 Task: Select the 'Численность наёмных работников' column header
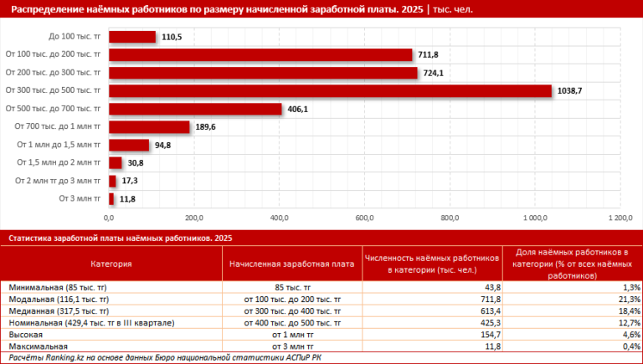tap(432, 263)
